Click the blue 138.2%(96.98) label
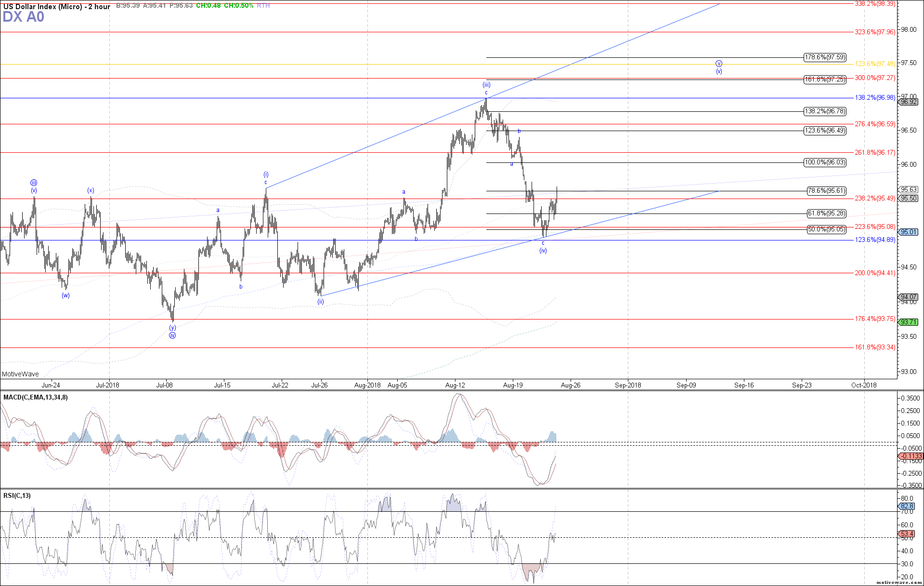This screenshot has width=924, height=586. (x=875, y=98)
